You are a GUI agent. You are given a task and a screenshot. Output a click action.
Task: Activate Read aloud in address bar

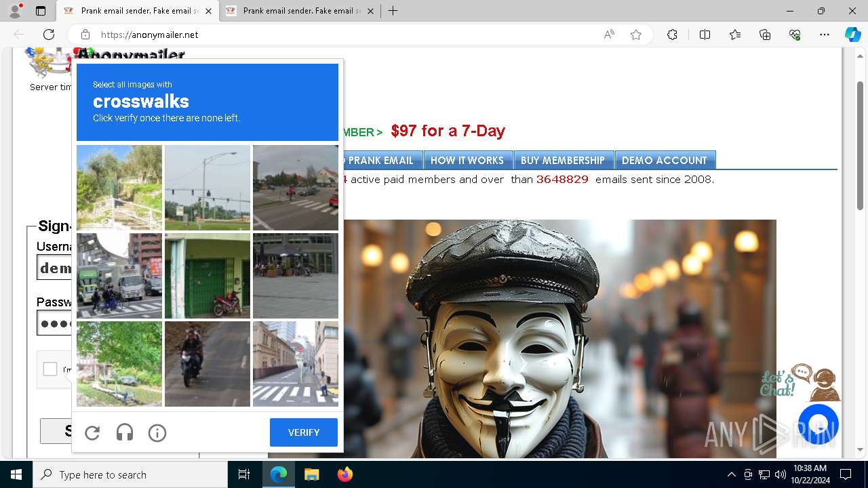click(609, 35)
